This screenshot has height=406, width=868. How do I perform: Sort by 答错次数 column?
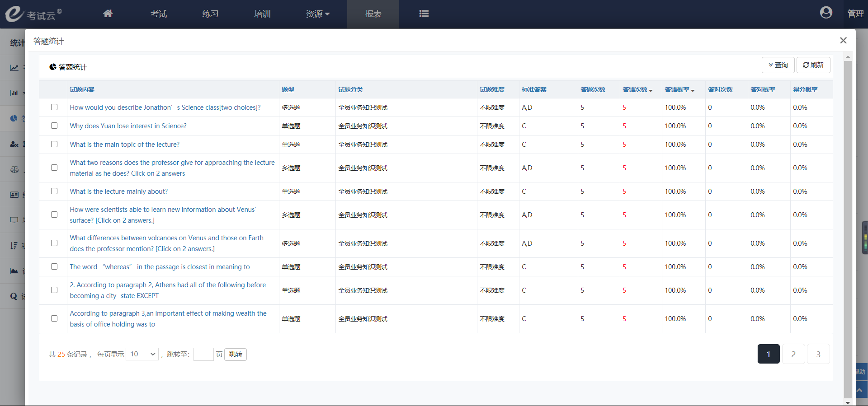(x=637, y=89)
